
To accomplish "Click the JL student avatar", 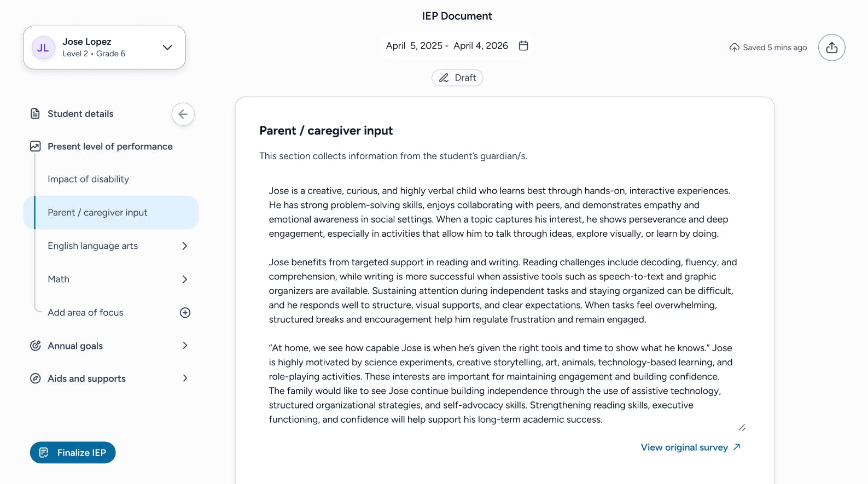I will 43,48.
